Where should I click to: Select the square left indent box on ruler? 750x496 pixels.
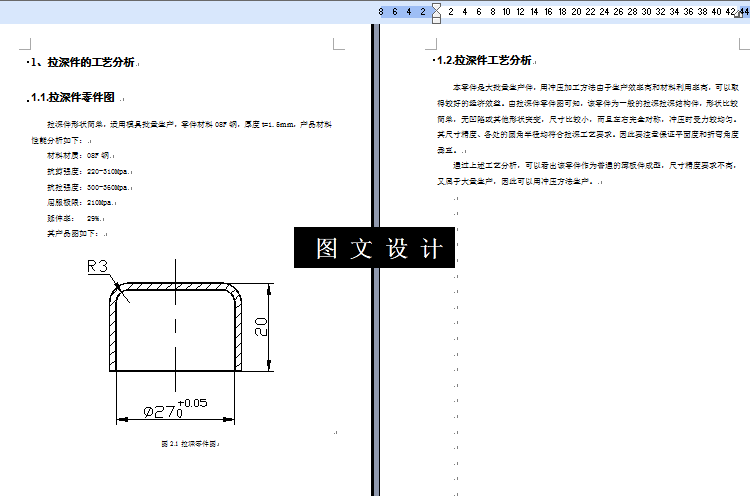[x=436, y=21]
